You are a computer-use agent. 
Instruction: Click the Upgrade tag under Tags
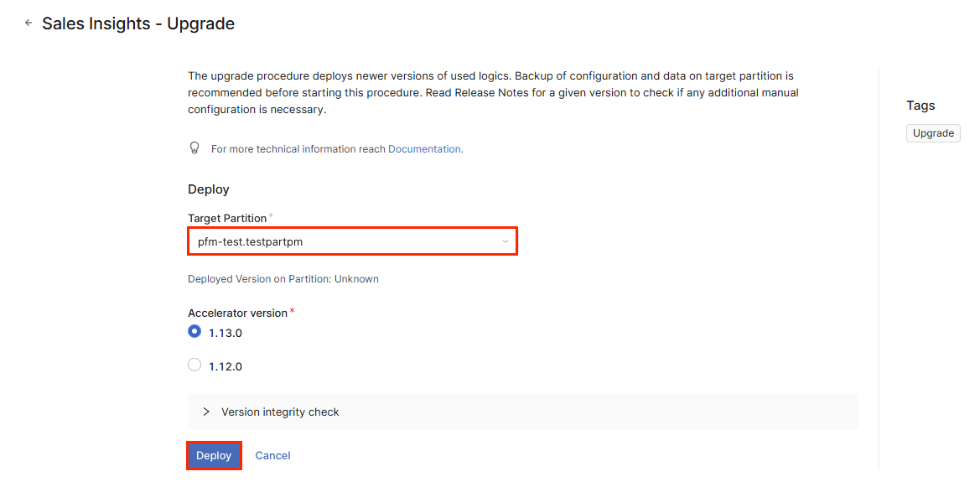933,132
